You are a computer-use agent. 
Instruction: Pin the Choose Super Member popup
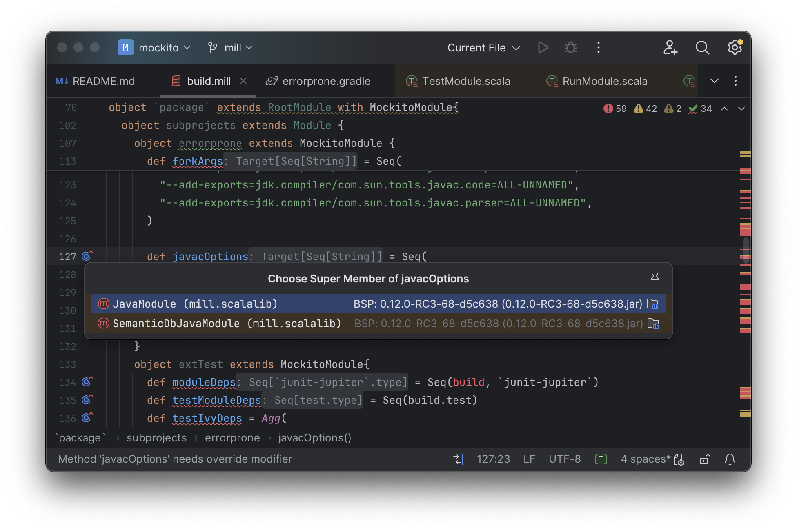click(x=655, y=277)
